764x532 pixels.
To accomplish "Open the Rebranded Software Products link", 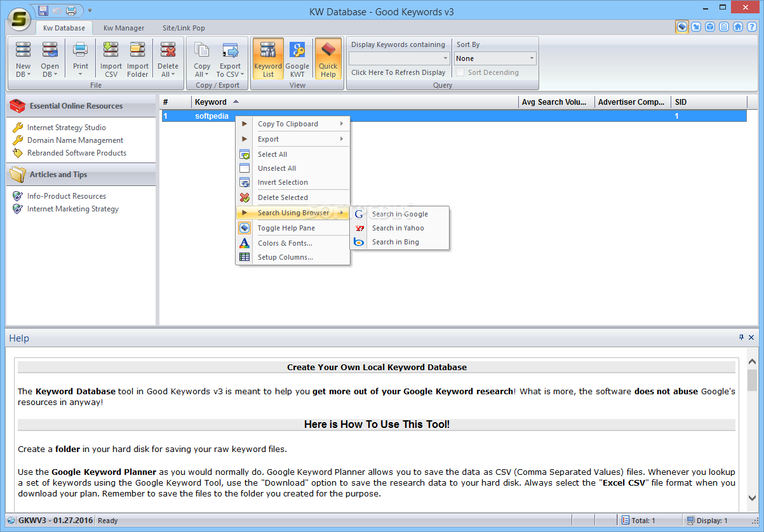I will pyautogui.click(x=76, y=153).
